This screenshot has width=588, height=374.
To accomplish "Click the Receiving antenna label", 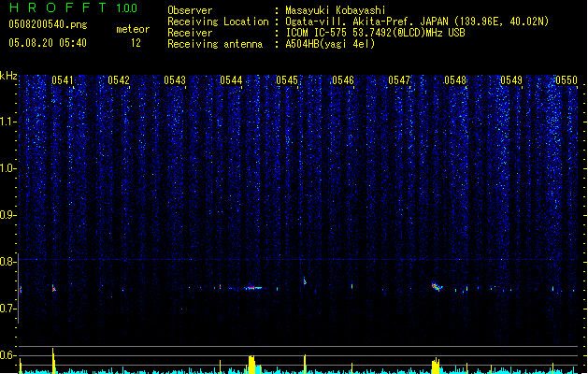I will 215,44.
